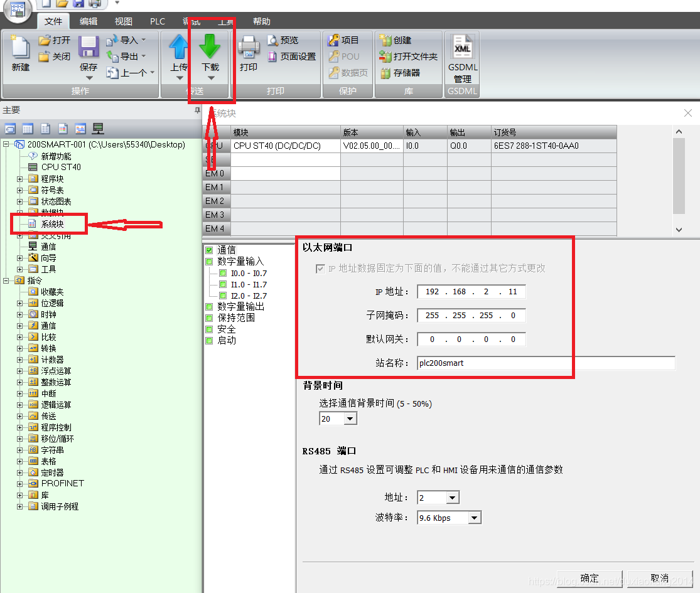Click the 确定 button

(589, 578)
